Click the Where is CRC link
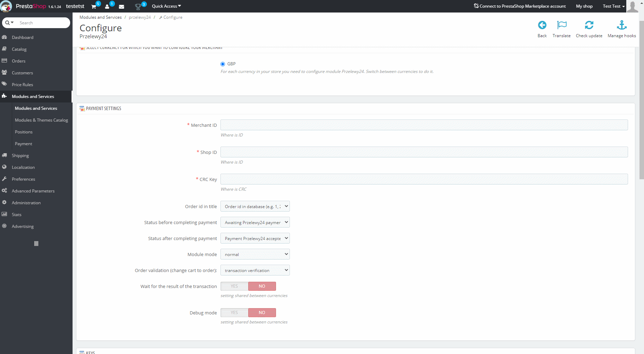644x354 pixels. pos(233,189)
